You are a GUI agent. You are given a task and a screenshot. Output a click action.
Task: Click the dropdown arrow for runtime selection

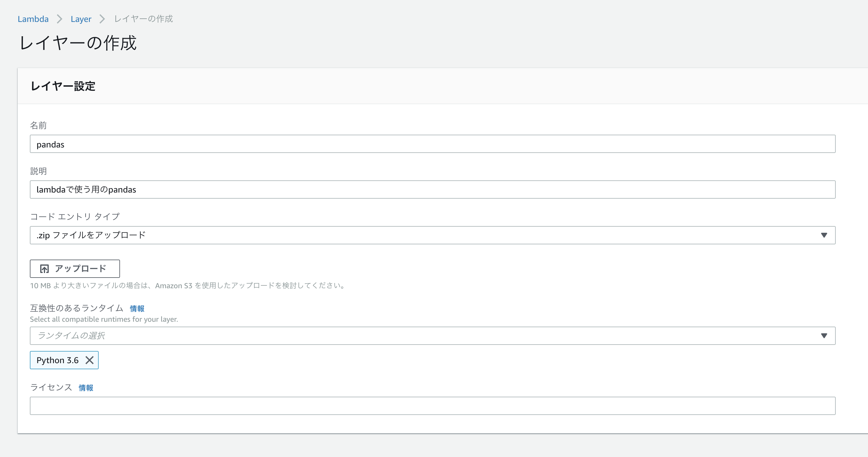[824, 335]
